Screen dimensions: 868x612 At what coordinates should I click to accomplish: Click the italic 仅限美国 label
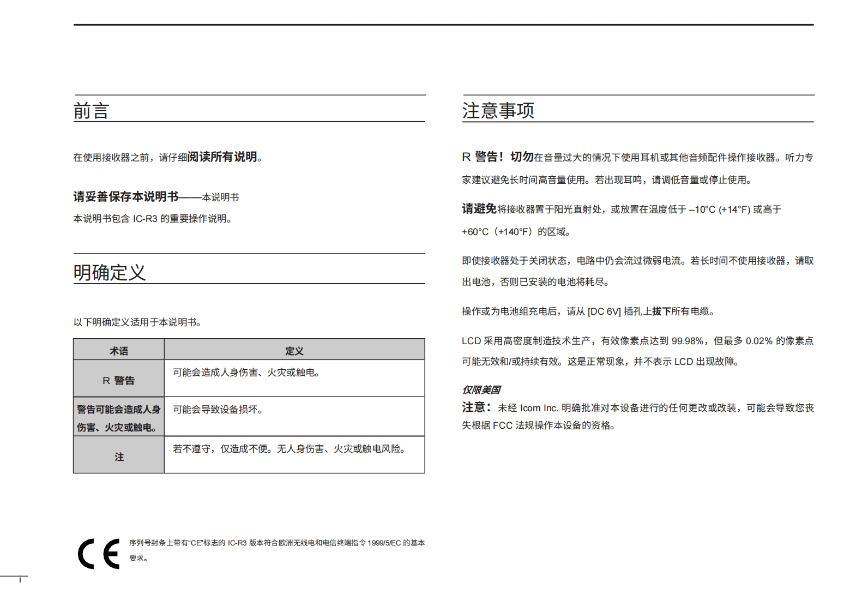[481, 389]
